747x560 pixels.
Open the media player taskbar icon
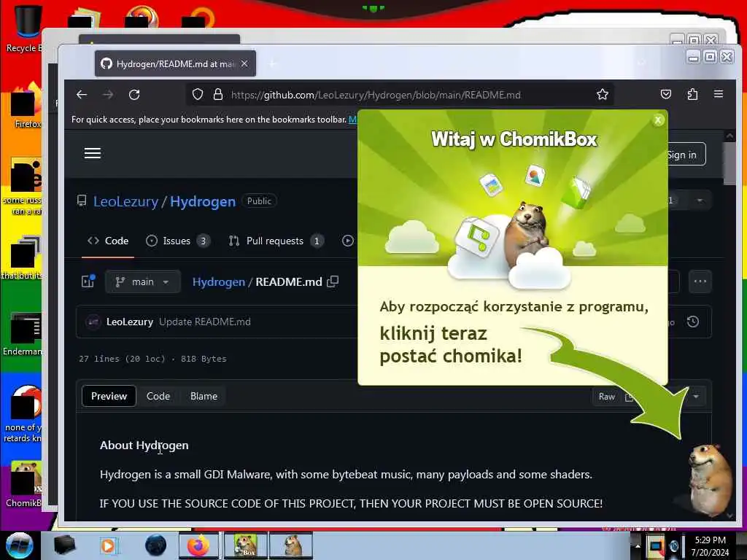click(108, 545)
